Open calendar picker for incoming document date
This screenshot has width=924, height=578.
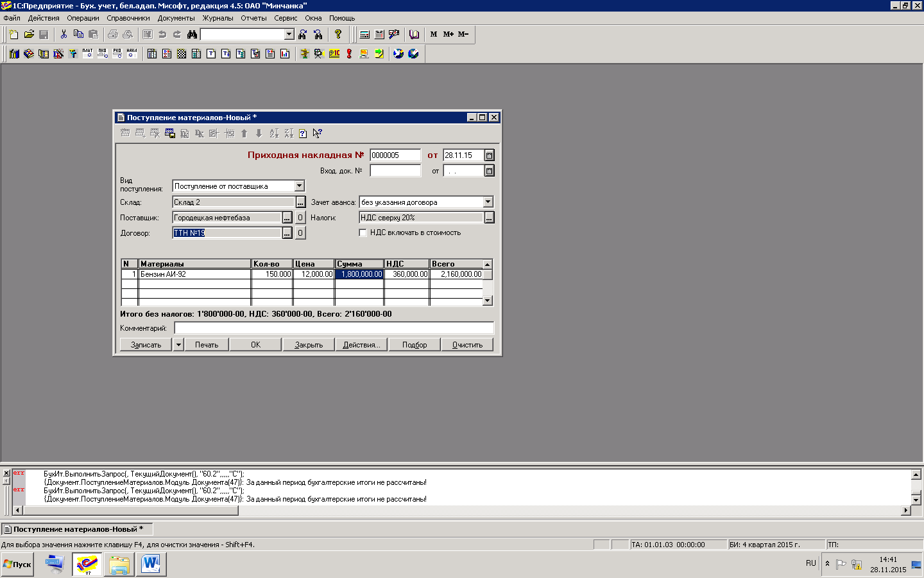click(x=490, y=171)
